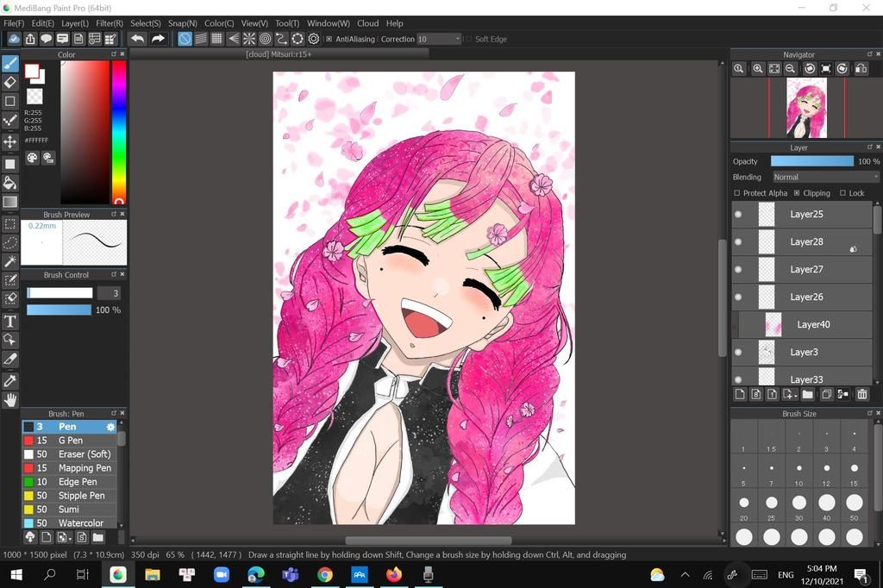Toggle the Soft Edge checkbox

[468, 39]
